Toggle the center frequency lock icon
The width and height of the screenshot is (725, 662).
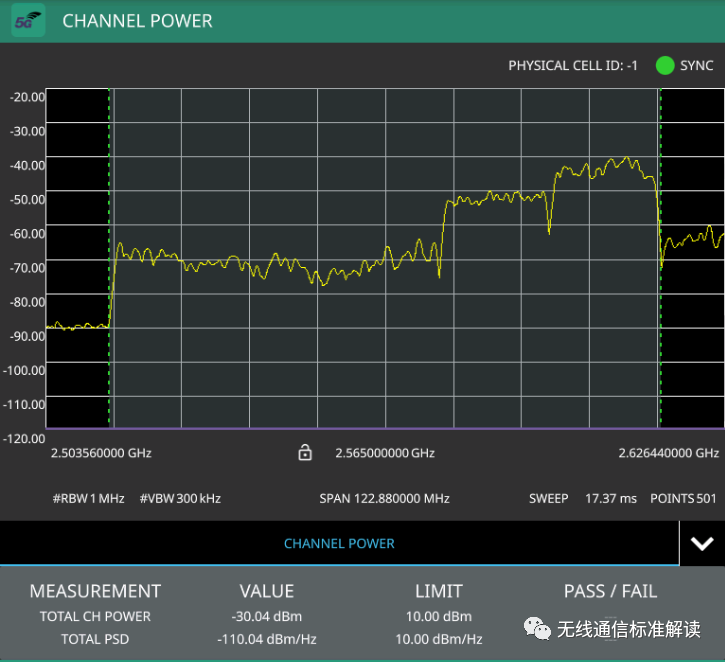[305, 453]
